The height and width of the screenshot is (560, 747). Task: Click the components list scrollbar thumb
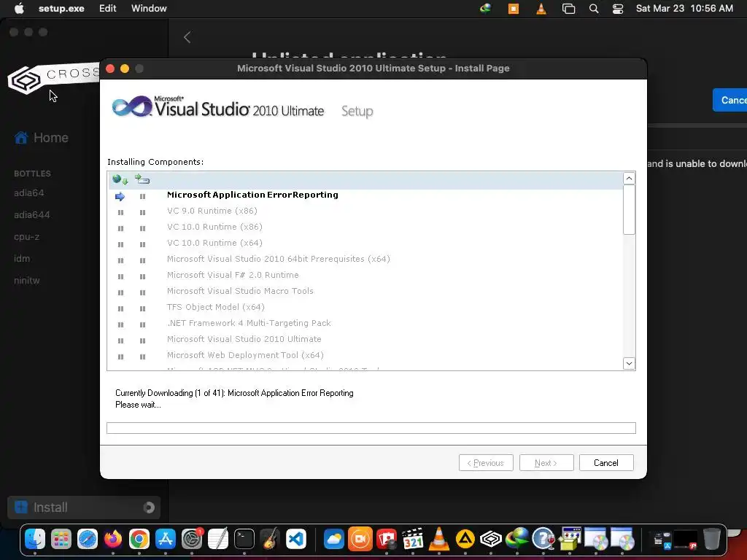tap(629, 209)
